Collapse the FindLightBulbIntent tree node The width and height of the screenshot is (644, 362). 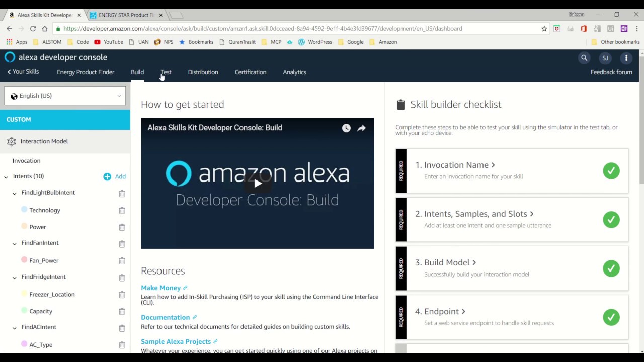tap(14, 193)
